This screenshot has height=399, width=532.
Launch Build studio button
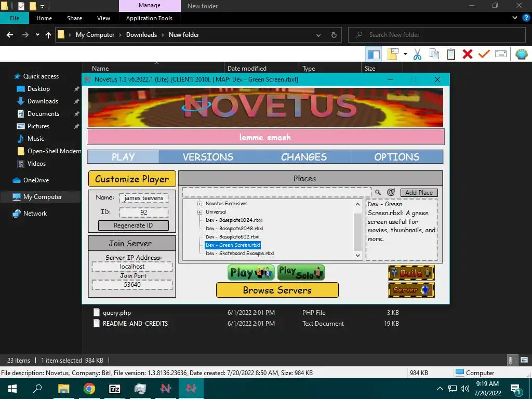(411, 273)
